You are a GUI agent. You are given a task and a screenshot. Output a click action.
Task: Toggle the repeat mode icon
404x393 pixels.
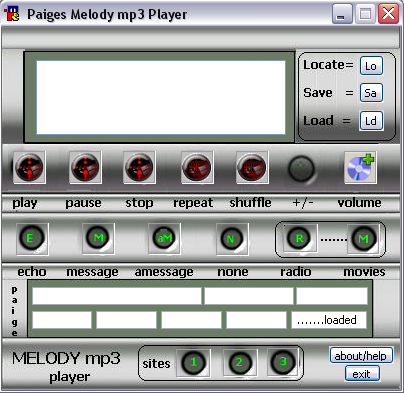point(197,167)
